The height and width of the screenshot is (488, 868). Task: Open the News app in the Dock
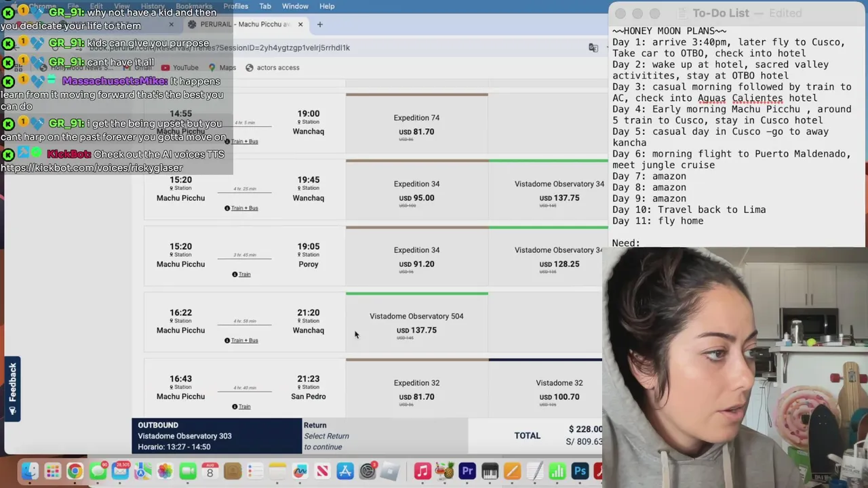click(x=322, y=471)
